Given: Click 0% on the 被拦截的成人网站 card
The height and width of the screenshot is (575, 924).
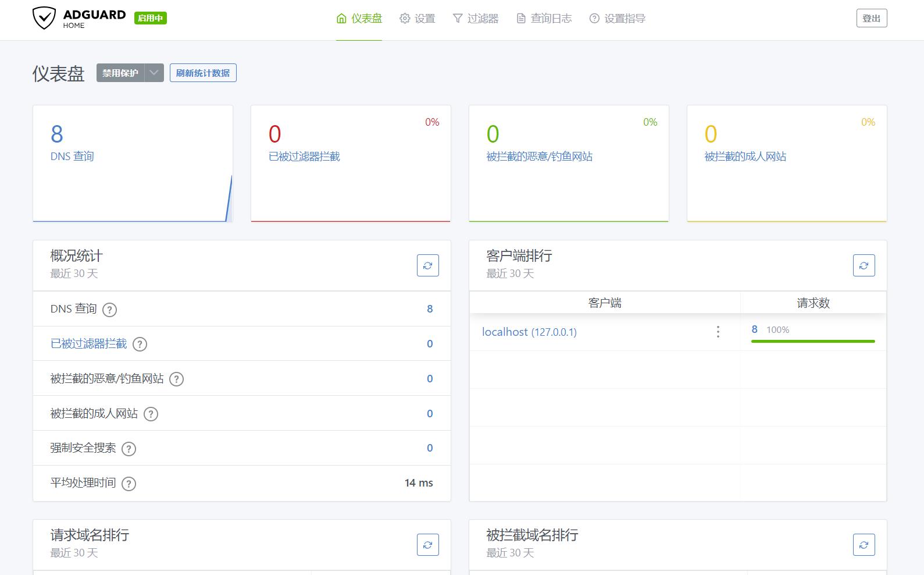Looking at the screenshot, I should tap(868, 122).
